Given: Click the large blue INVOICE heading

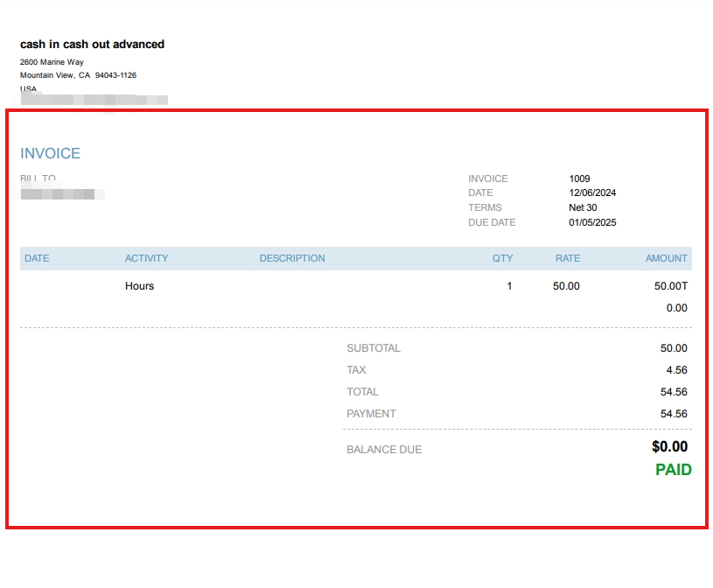Looking at the screenshot, I should [x=50, y=153].
